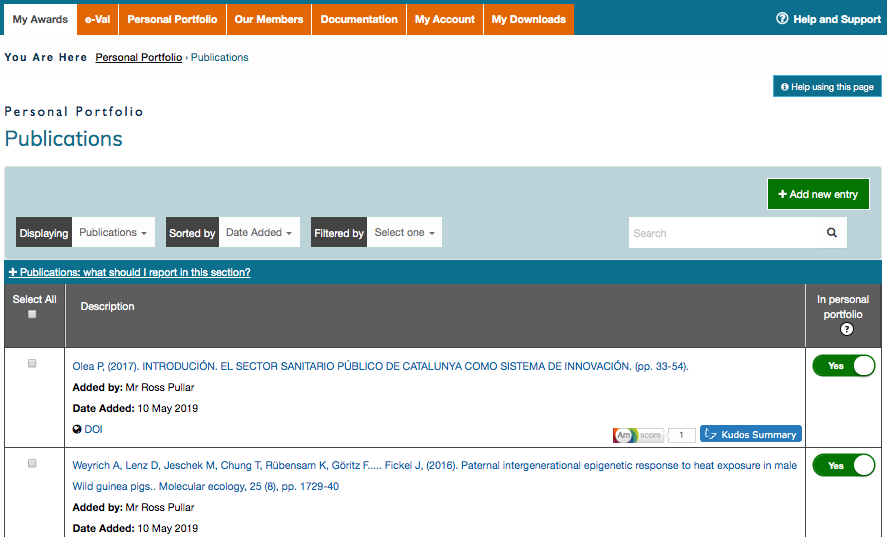Open the Displaying Publications dropdown

click(x=113, y=233)
